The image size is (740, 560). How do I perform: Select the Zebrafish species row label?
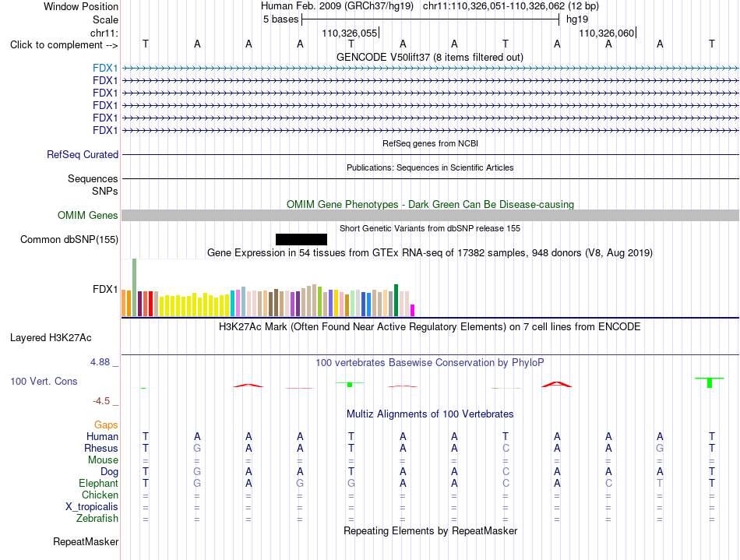point(97,519)
